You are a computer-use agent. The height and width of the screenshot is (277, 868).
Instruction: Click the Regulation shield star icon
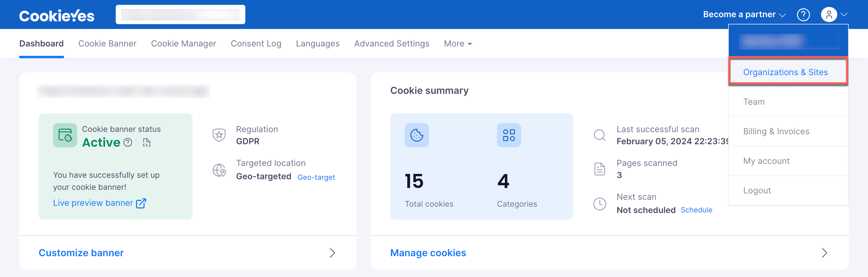pyautogui.click(x=219, y=135)
